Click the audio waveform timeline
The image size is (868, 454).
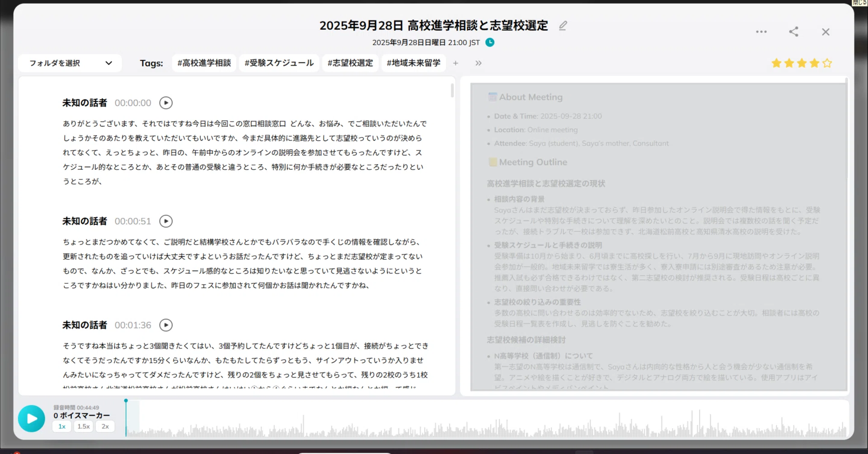coord(486,419)
